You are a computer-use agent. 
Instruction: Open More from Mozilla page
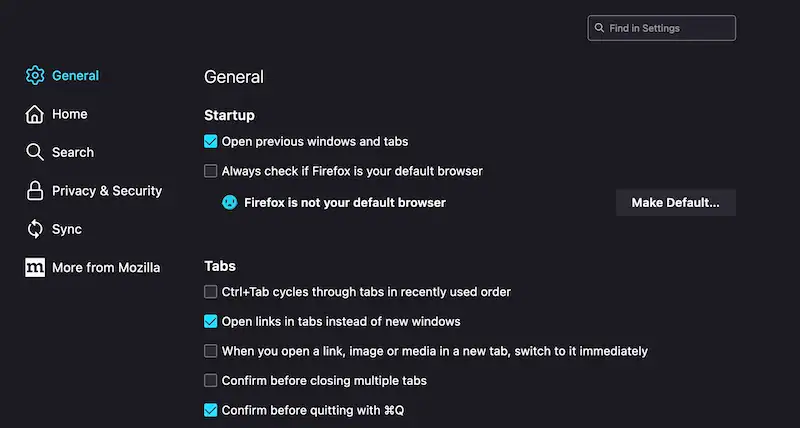click(105, 267)
